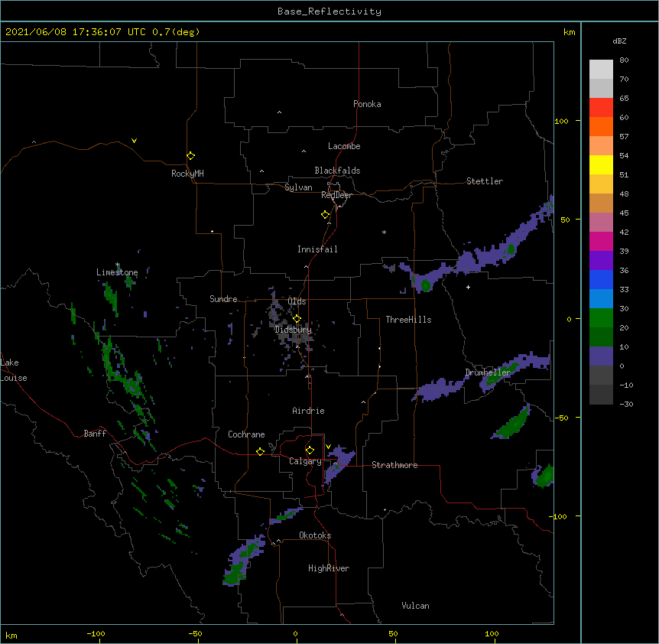Click the Ponoka city label
Image resolution: width=659 pixels, height=644 pixels.
click(367, 104)
